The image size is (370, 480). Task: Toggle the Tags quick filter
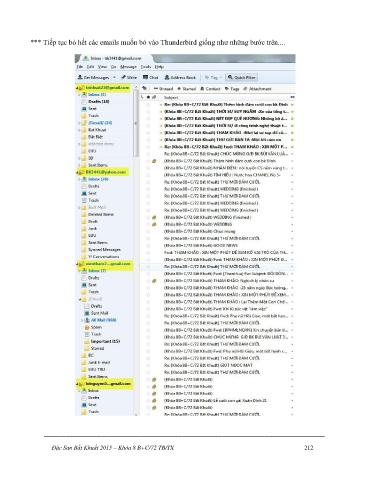coord(232,89)
